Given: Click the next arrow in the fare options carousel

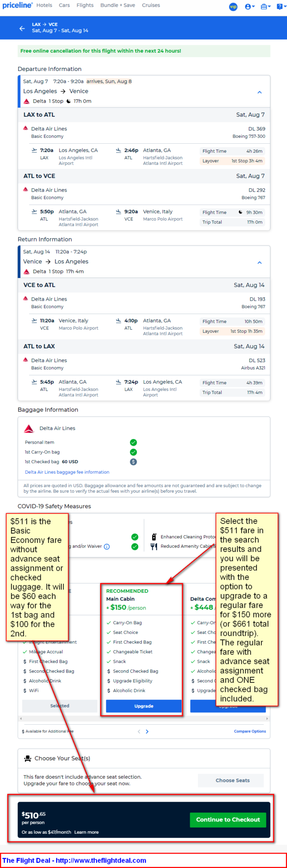Looking at the screenshot, I should pyautogui.click(x=147, y=732).
